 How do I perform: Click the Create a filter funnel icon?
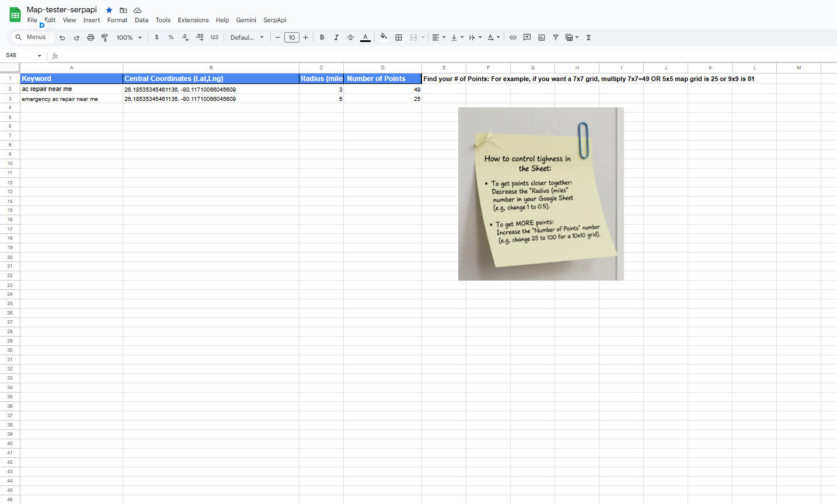click(556, 37)
